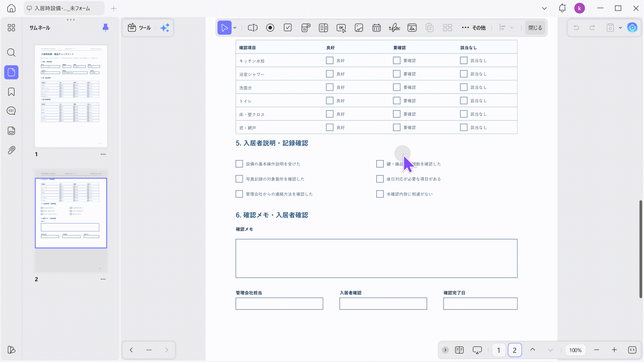
Task: Set actual size 1:1 view
Action: click(632, 350)
